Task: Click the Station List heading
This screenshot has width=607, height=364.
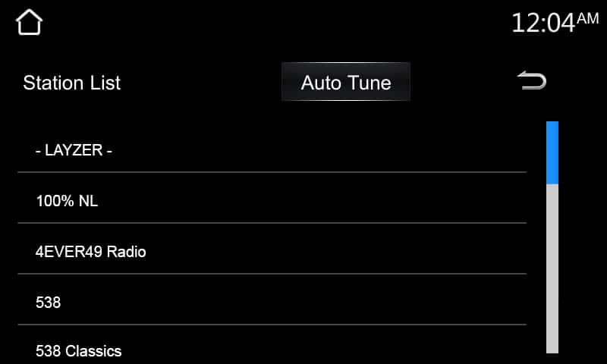Action: (71, 83)
